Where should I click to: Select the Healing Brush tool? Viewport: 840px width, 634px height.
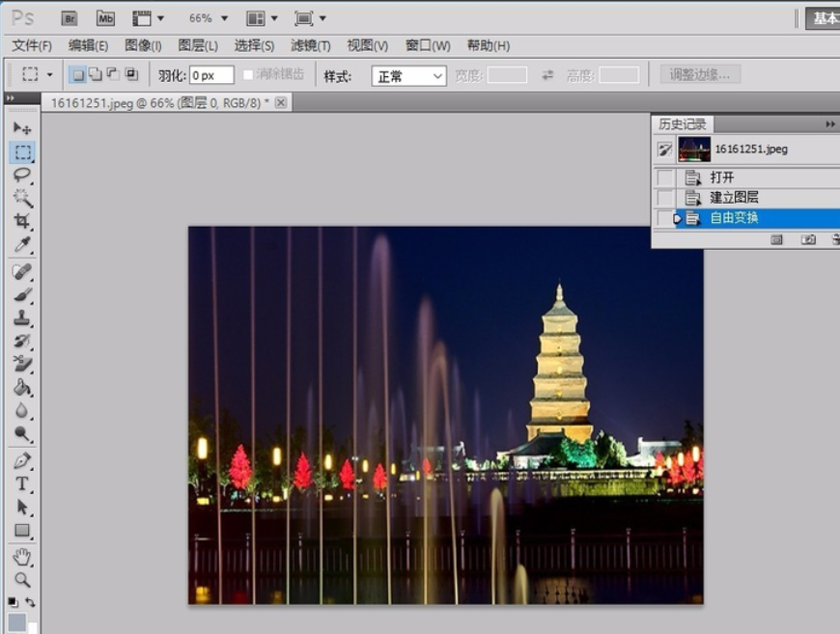click(22, 272)
